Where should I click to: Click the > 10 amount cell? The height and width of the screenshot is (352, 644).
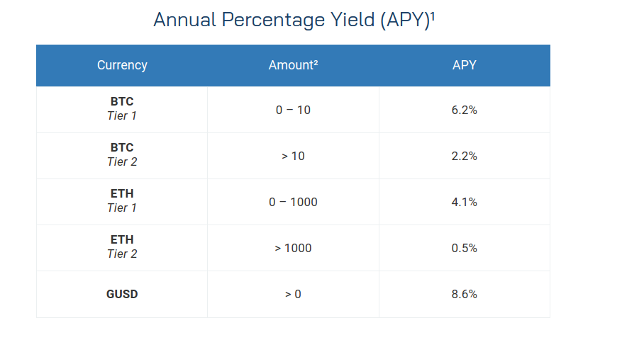click(x=293, y=156)
